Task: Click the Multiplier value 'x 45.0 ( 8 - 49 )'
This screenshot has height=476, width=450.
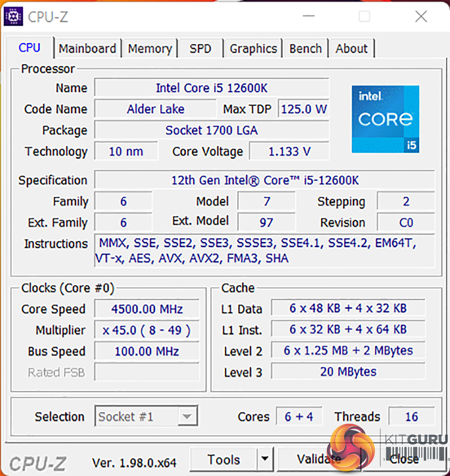Action: tap(147, 330)
